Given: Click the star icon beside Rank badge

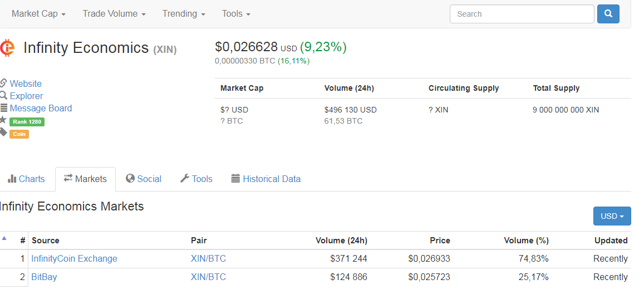Looking at the screenshot, I should tap(3, 120).
